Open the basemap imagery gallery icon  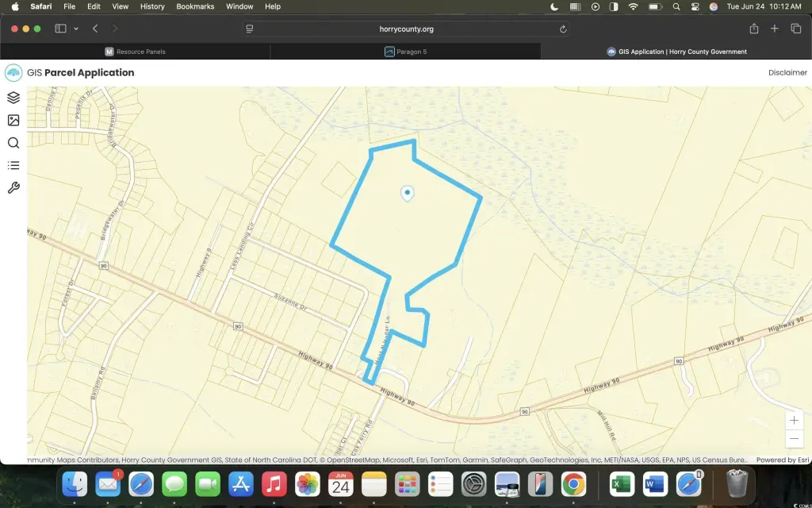(13, 121)
